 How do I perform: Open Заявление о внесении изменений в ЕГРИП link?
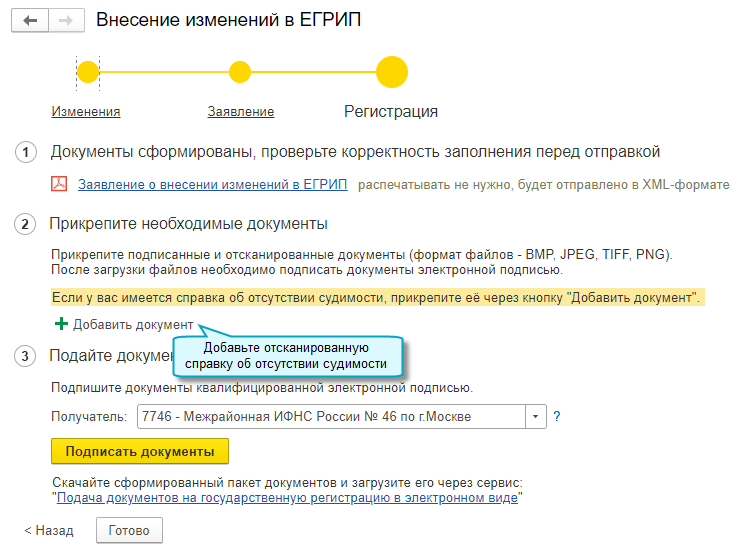tap(213, 185)
